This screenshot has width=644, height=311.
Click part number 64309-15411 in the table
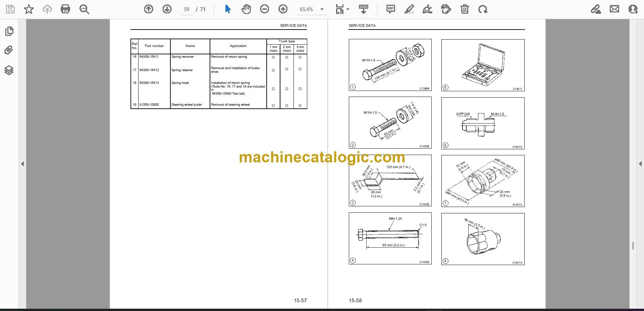coord(149,57)
